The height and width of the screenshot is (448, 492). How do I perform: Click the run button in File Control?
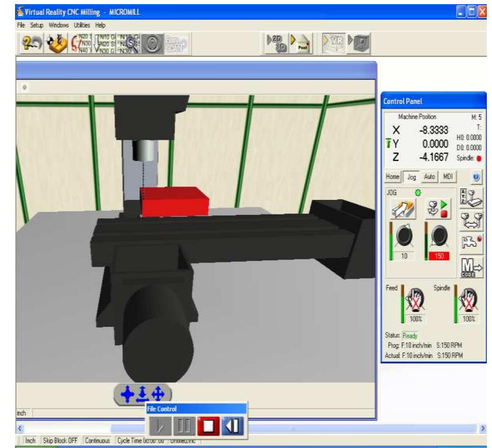[x=160, y=426]
